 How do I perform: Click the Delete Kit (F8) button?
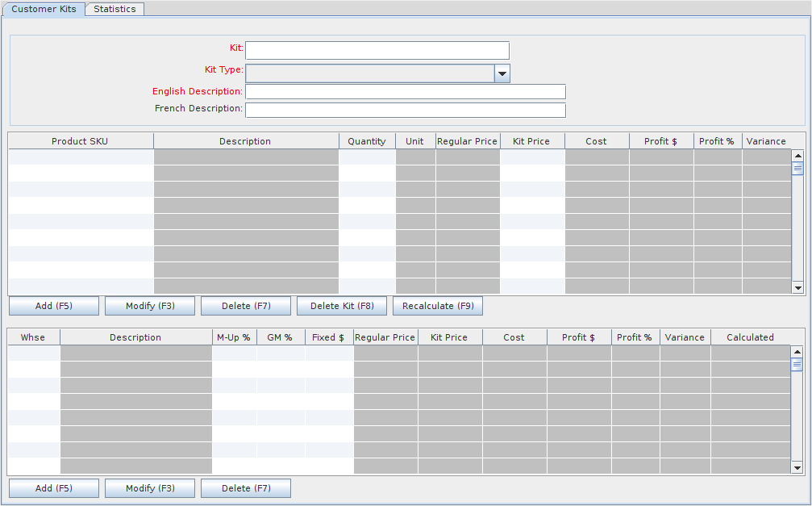342,307
